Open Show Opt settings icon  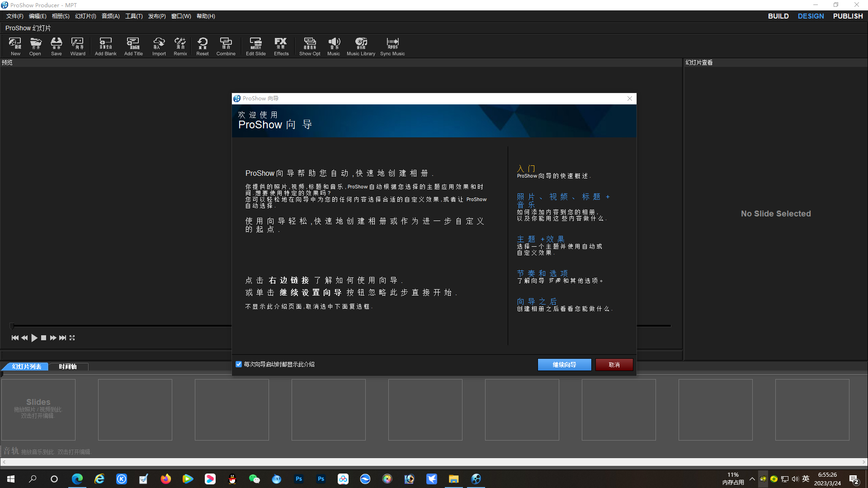pyautogui.click(x=310, y=47)
